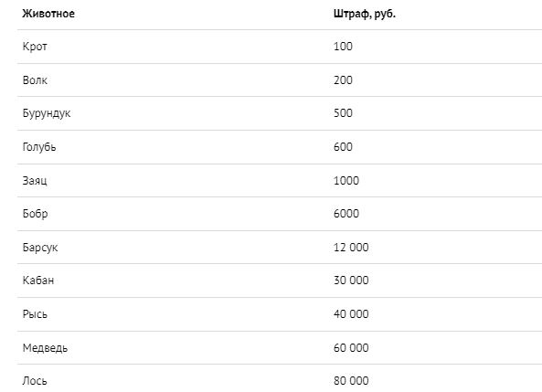542x392 pixels.
Task: Click the Животное column header
Action: click(48, 14)
